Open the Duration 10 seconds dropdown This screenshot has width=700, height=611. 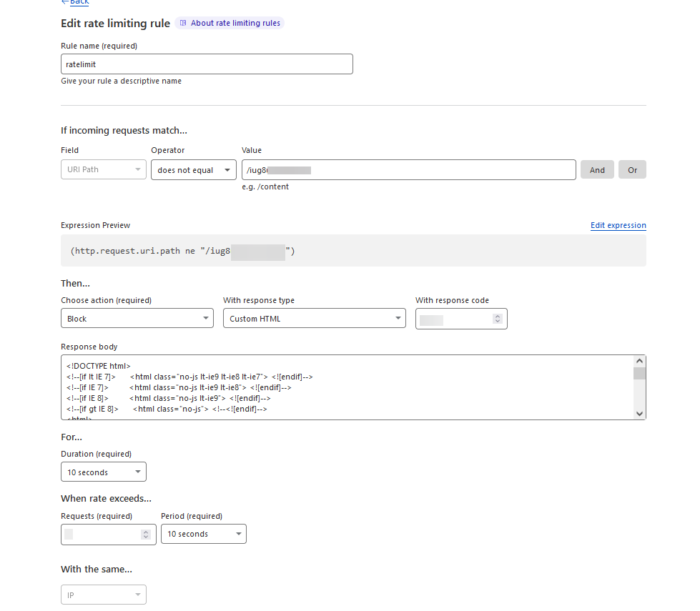[x=104, y=472]
